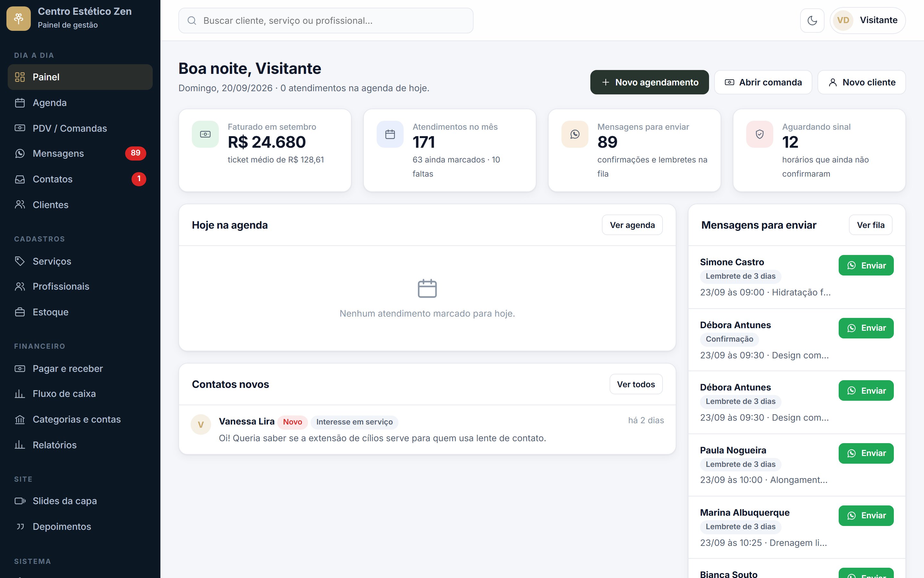This screenshot has height=578, width=924.
Task: Click the 89 badge on Mensagens
Action: [x=135, y=153]
